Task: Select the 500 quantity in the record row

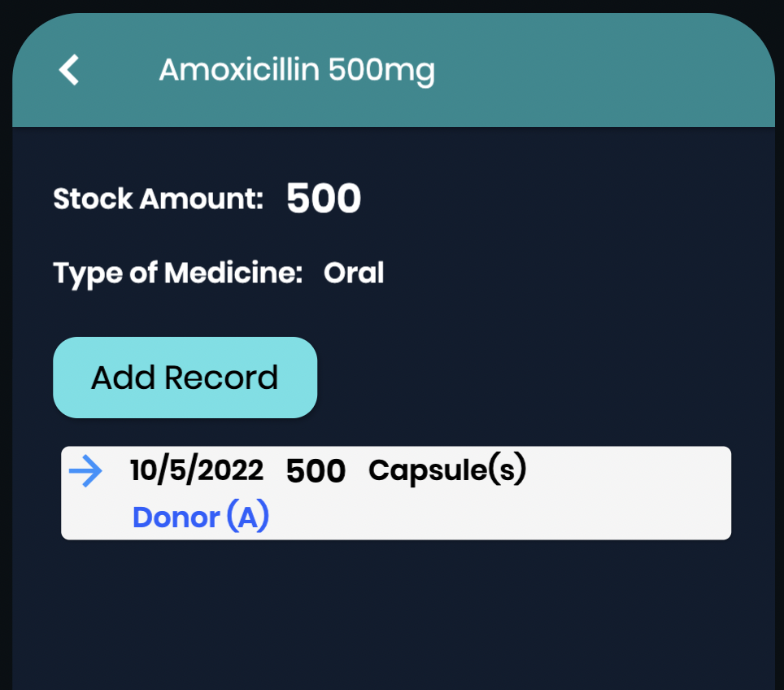Action: tap(316, 471)
